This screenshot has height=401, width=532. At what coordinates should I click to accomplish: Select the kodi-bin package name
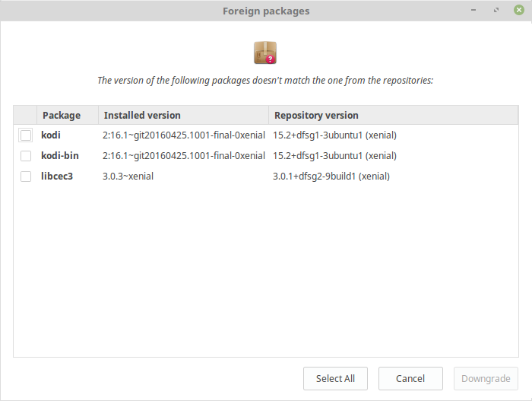pyautogui.click(x=59, y=156)
